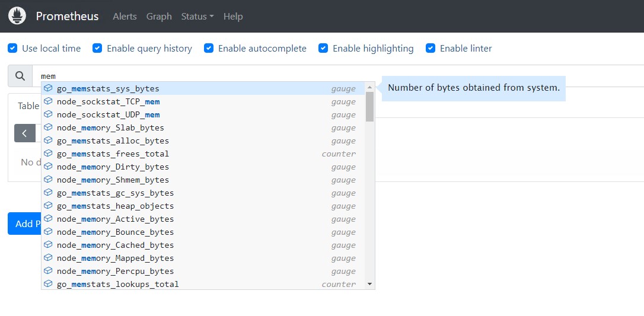The height and width of the screenshot is (316, 644).
Task: Click the left chevron time button
Action: (25, 133)
